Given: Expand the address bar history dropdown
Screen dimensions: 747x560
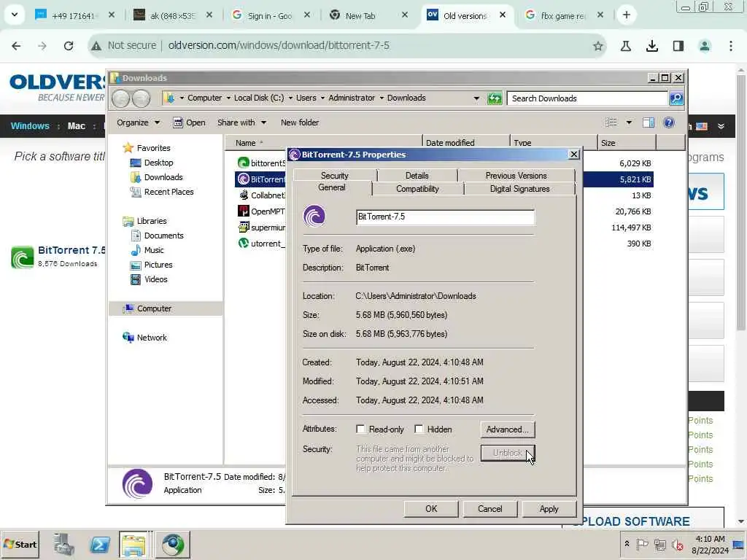Looking at the screenshot, I should tap(476, 98).
